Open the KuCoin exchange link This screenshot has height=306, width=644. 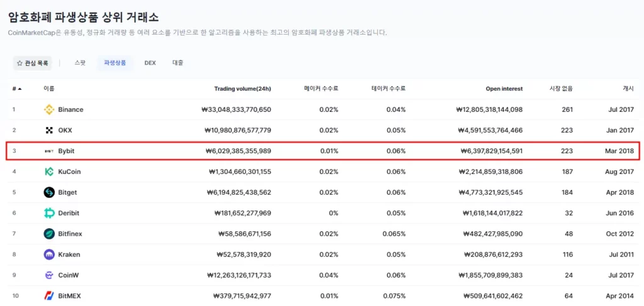(x=69, y=172)
